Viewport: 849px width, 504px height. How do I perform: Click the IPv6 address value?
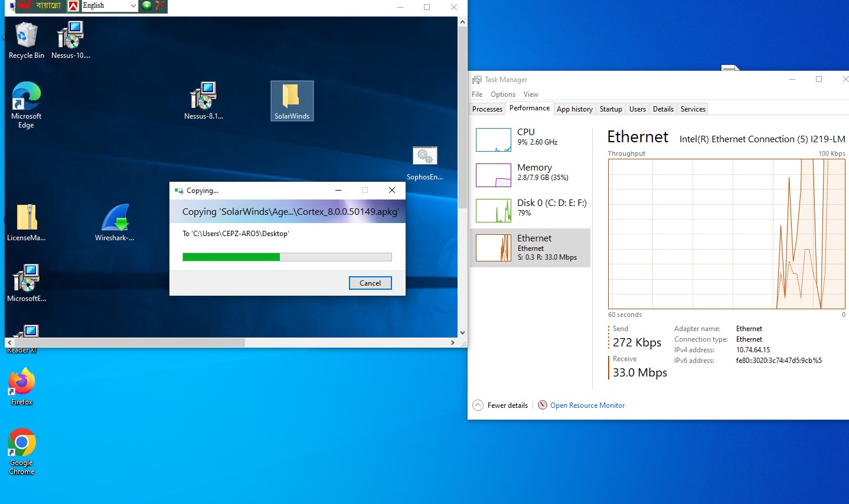tap(779, 361)
